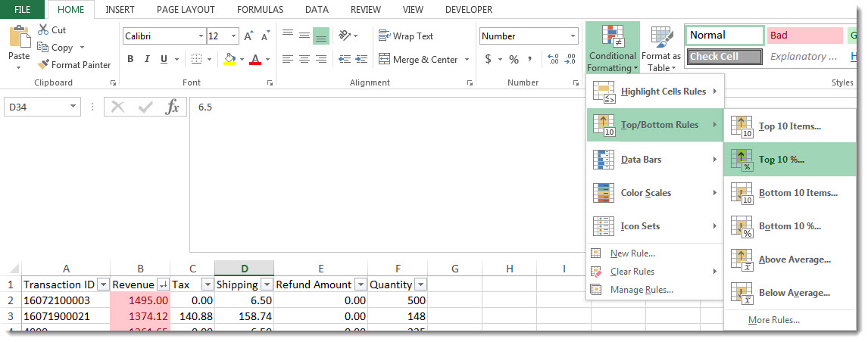Open Refund Amount column filter dropdown
Screen dimensions: 868x342
point(361,284)
